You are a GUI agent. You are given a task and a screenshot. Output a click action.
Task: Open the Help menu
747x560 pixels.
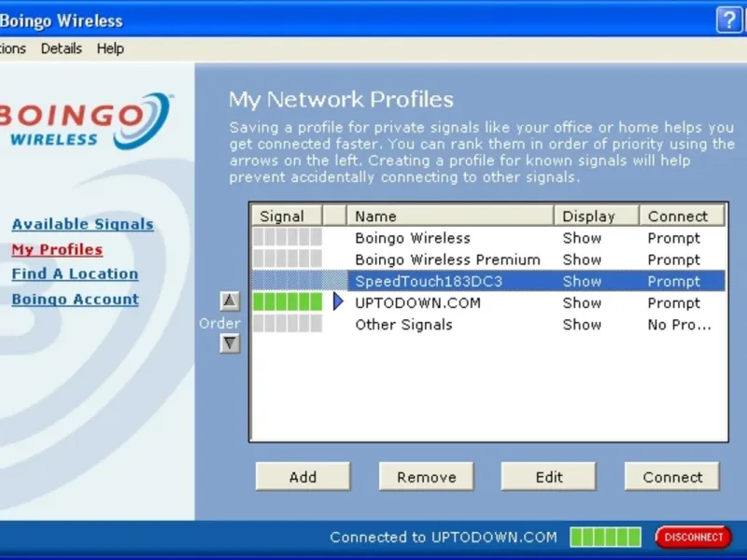110,49
